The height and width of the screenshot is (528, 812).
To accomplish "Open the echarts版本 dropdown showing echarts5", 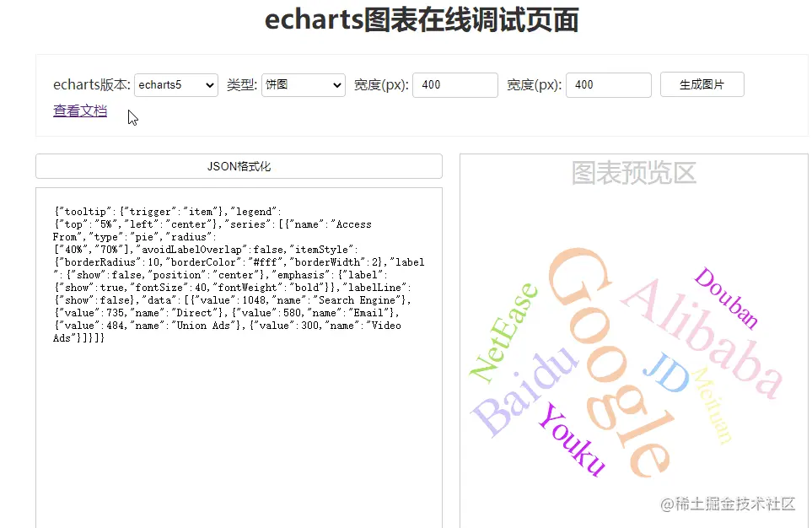I will pos(176,85).
